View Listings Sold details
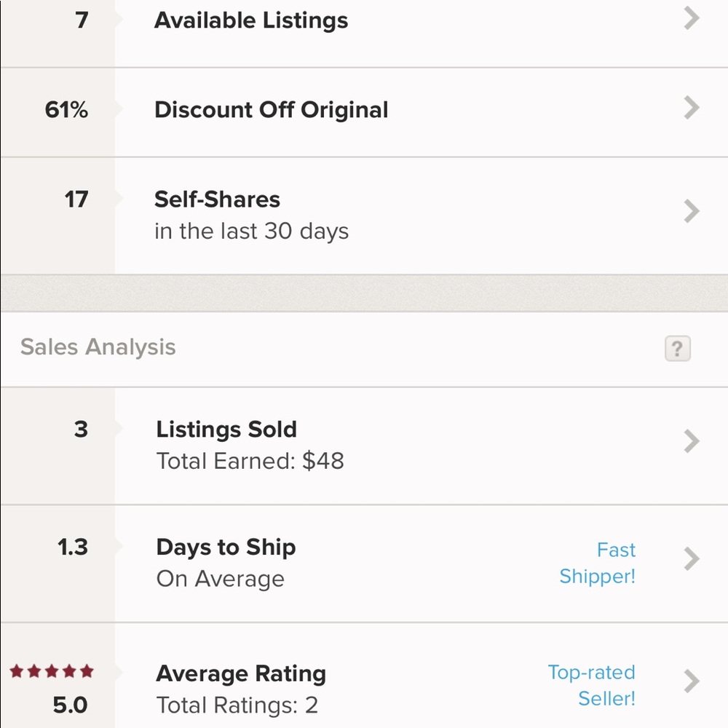Image resolution: width=728 pixels, height=728 pixels. 226,430
